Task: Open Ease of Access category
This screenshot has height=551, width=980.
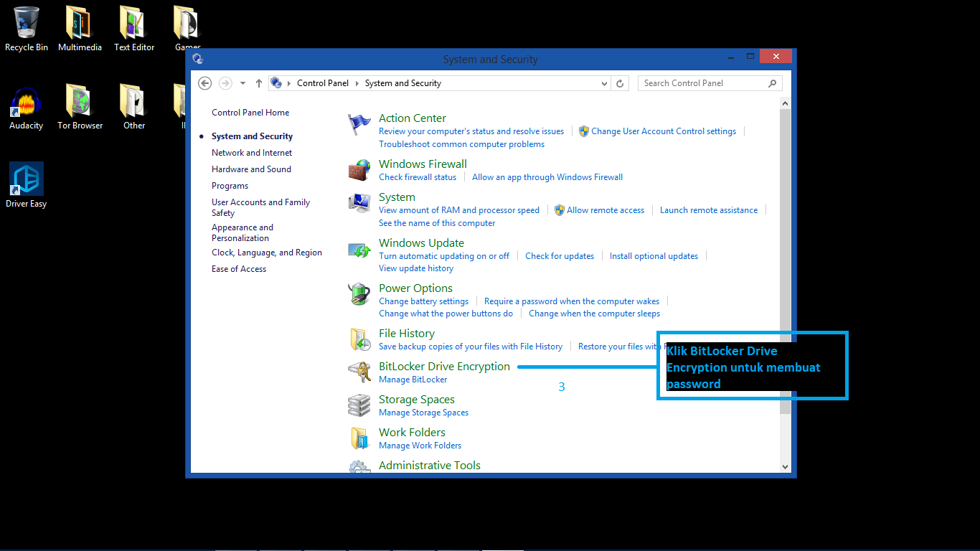Action: pyautogui.click(x=239, y=269)
